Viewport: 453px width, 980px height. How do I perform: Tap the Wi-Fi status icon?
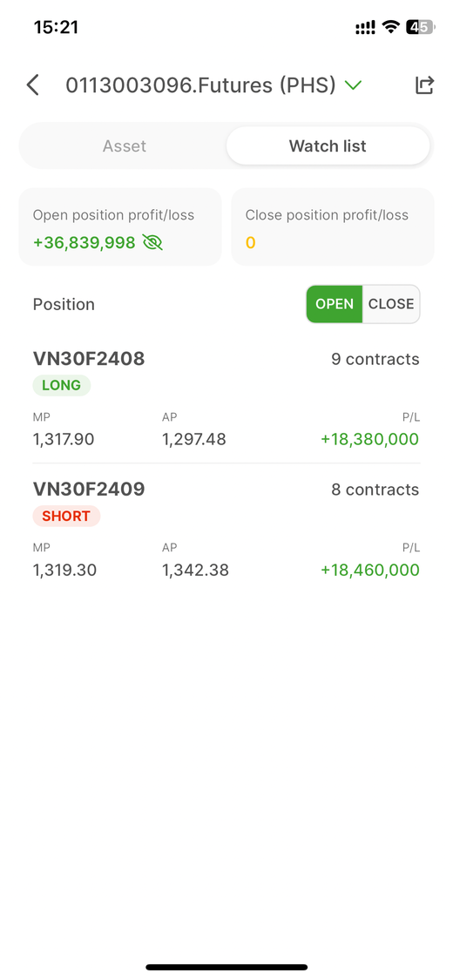click(390, 27)
